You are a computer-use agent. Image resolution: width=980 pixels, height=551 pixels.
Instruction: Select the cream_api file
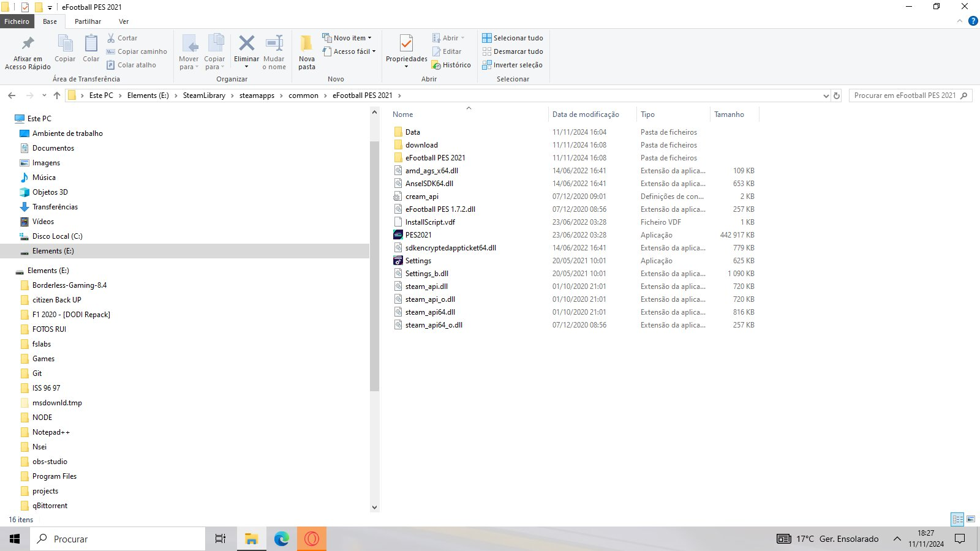(422, 197)
